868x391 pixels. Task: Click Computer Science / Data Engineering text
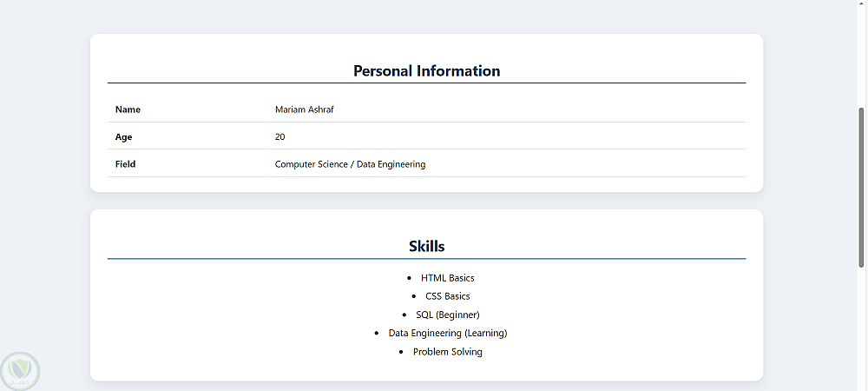click(x=350, y=164)
